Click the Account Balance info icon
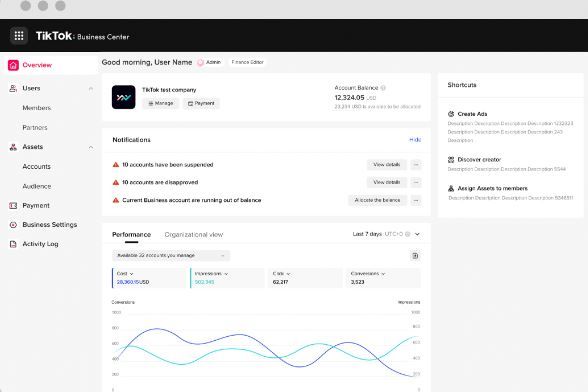This screenshot has width=588, height=392. (x=383, y=88)
